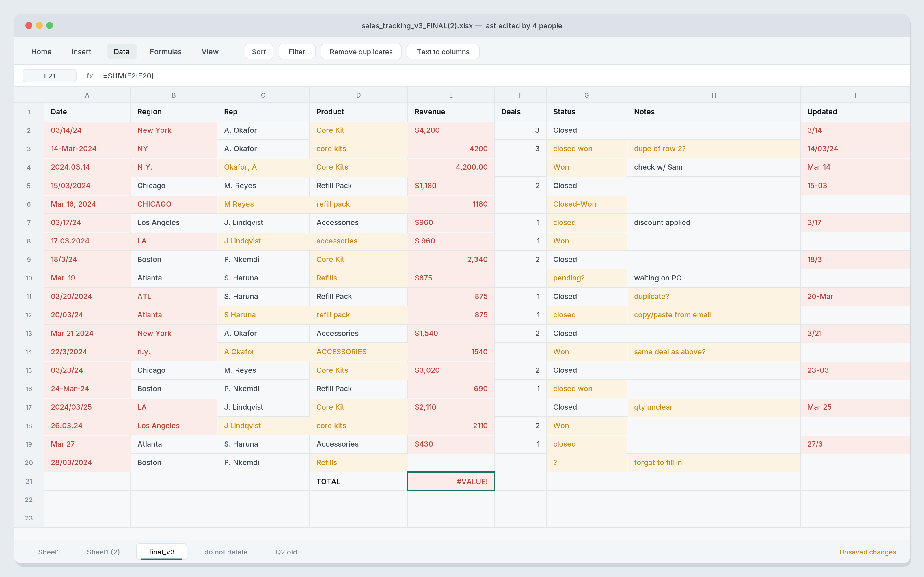The image size is (924, 577).
Task: Click the Sort button
Action: click(x=259, y=52)
